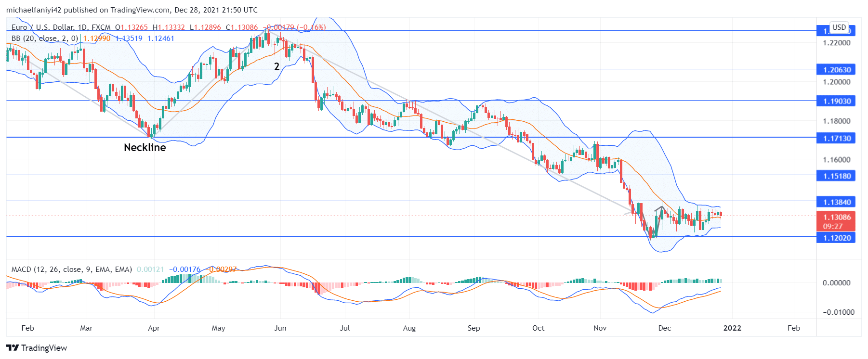Click the MACD (12, 26, close, 9, EMA, EMA) legend

coord(72,269)
